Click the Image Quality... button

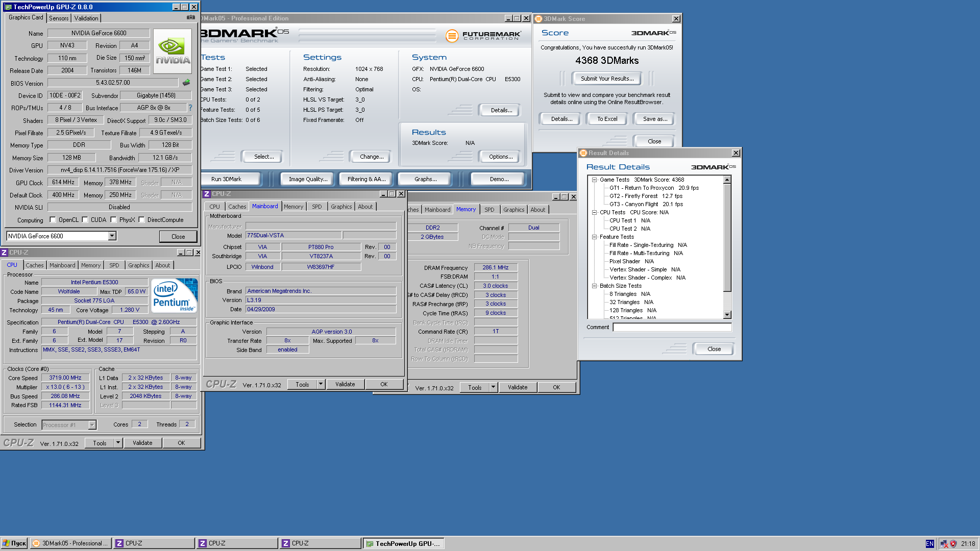click(308, 179)
